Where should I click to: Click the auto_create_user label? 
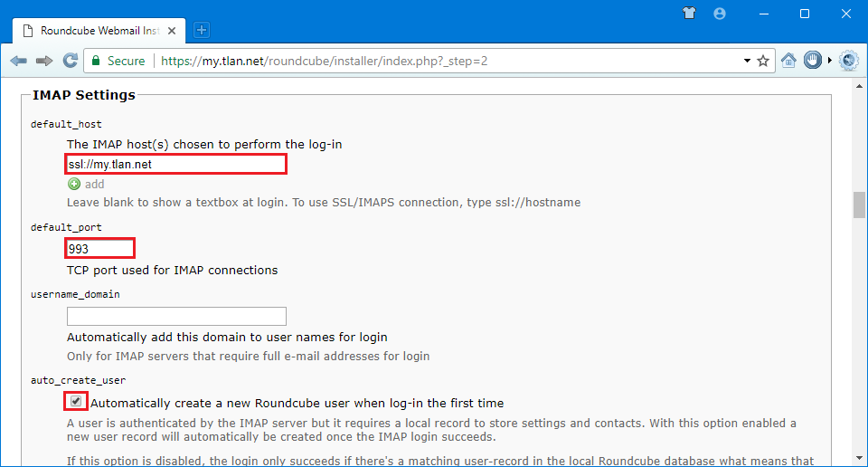[x=78, y=380]
